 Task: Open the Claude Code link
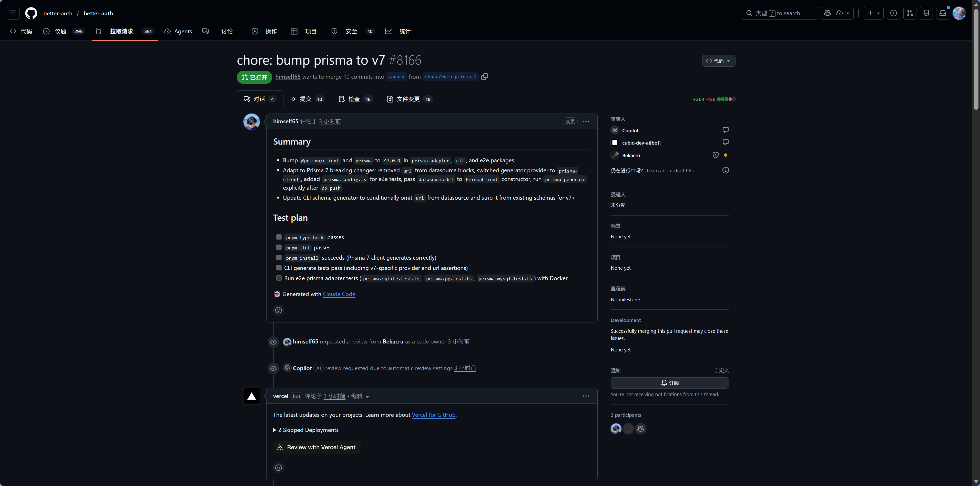click(339, 294)
